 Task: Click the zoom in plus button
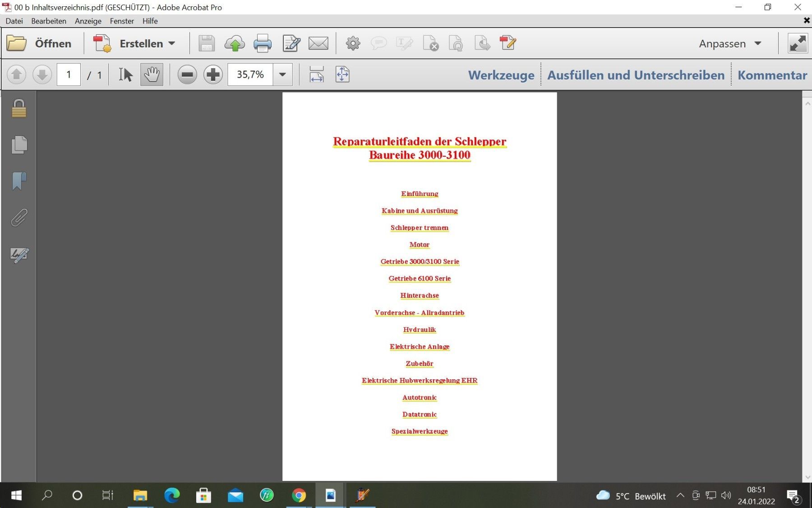[213, 75]
